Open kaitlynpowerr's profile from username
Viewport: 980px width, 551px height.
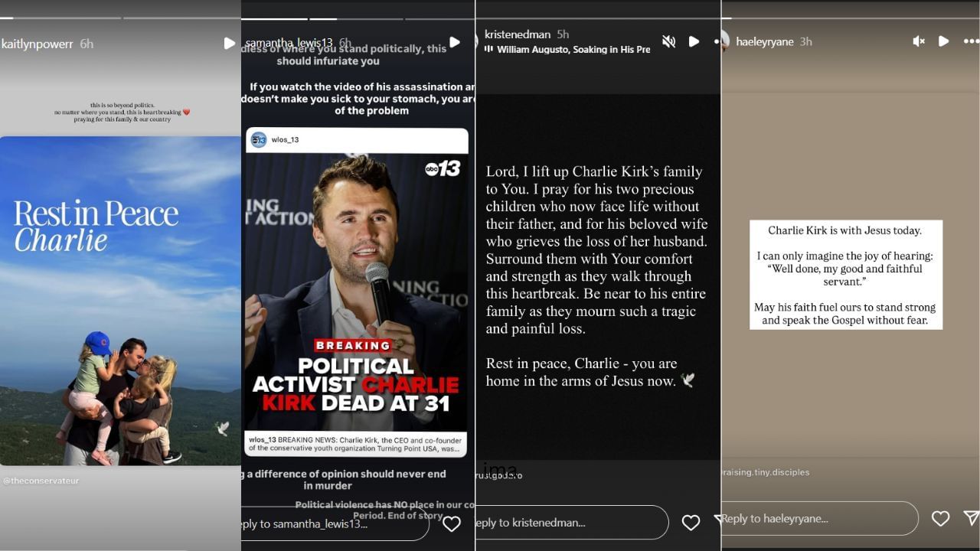point(38,44)
